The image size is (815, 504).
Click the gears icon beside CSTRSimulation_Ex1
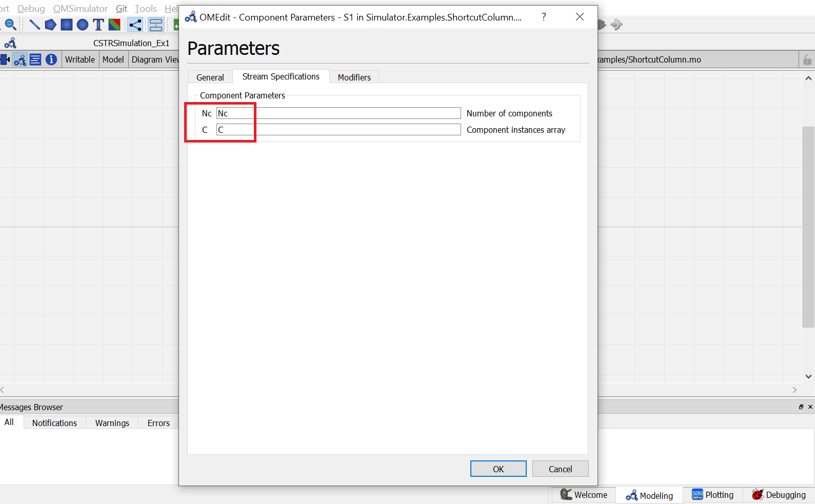10,43
